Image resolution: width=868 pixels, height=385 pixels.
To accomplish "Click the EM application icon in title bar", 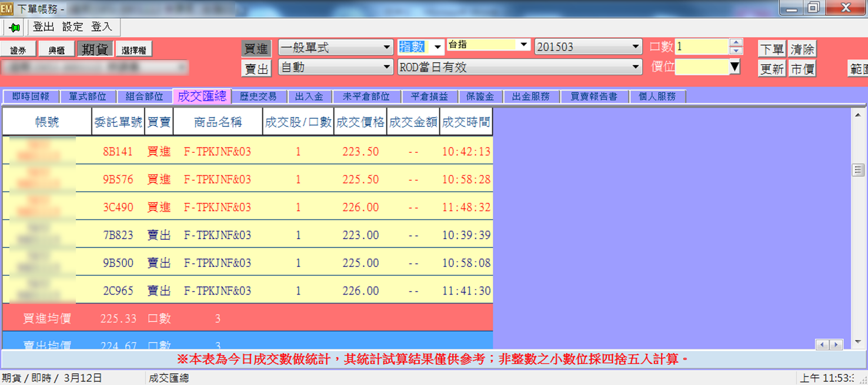I will [6, 8].
